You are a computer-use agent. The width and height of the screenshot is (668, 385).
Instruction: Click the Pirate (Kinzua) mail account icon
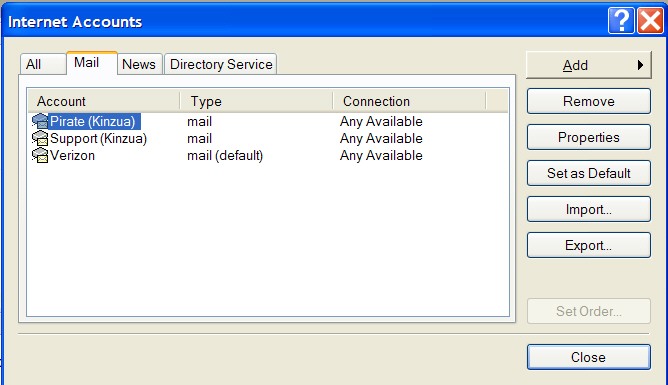point(40,121)
